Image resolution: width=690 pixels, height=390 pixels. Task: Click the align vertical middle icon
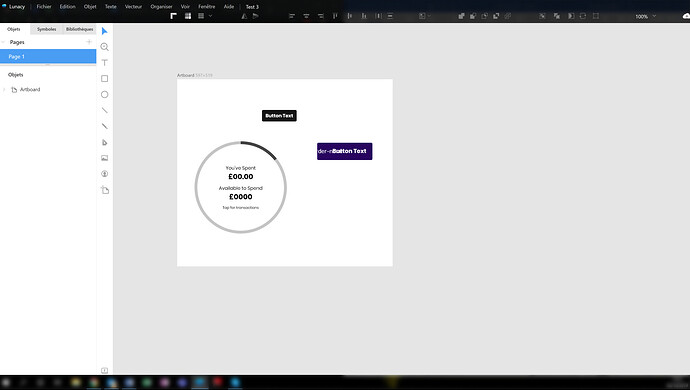coord(350,16)
